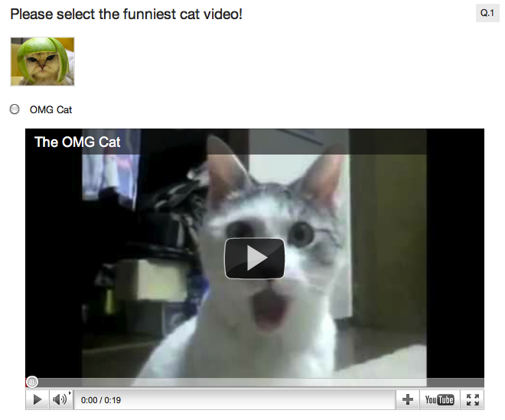Viewport: 505px width, 420px height.
Task: Mute audio using the speaker icon
Action: (59, 399)
